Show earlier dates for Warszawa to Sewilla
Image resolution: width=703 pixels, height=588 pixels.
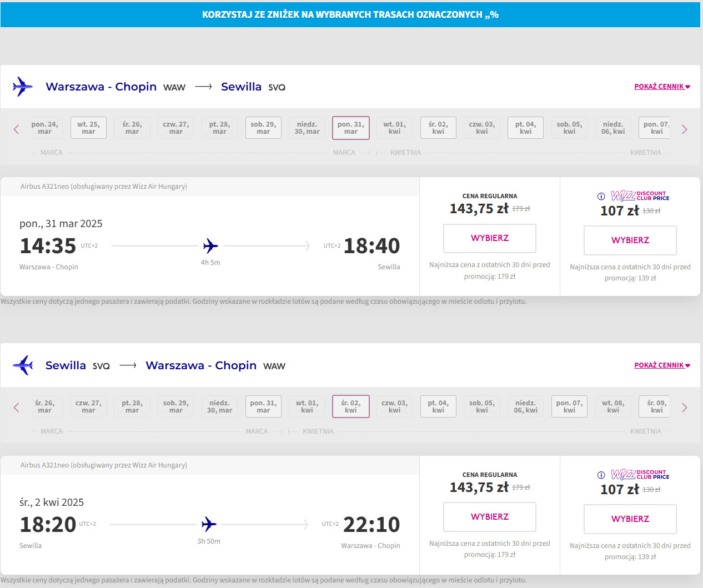pyautogui.click(x=16, y=129)
